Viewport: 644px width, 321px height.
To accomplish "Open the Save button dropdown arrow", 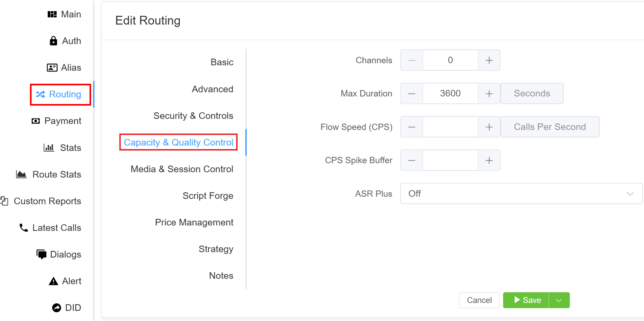I will tap(559, 300).
